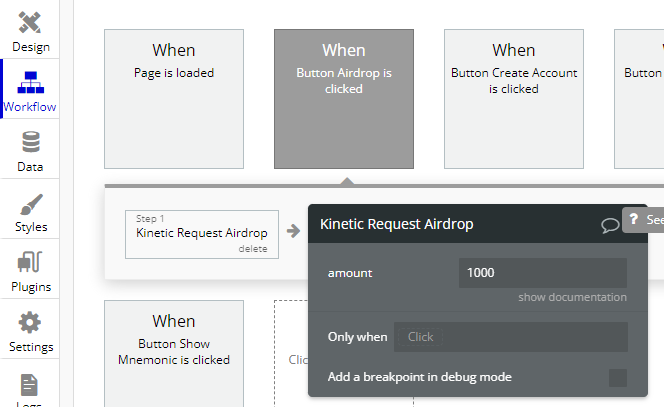Select the Page is loaded event
Screen dimensions: 664x407
click(174, 98)
